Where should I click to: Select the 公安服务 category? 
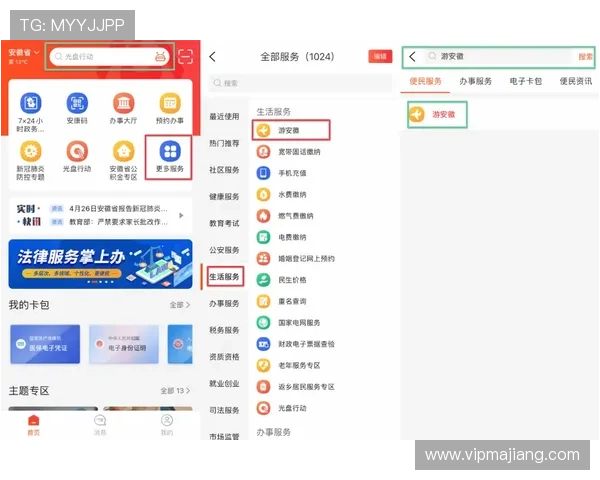point(224,250)
